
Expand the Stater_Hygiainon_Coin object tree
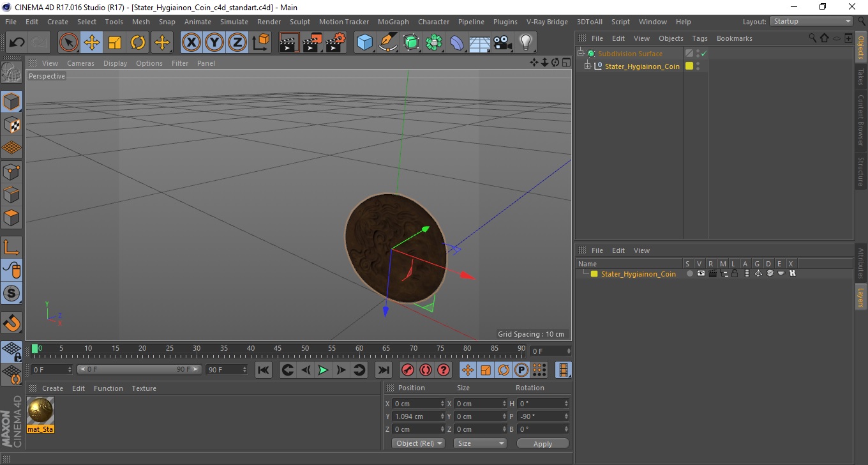pyautogui.click(x=587, y=66)
